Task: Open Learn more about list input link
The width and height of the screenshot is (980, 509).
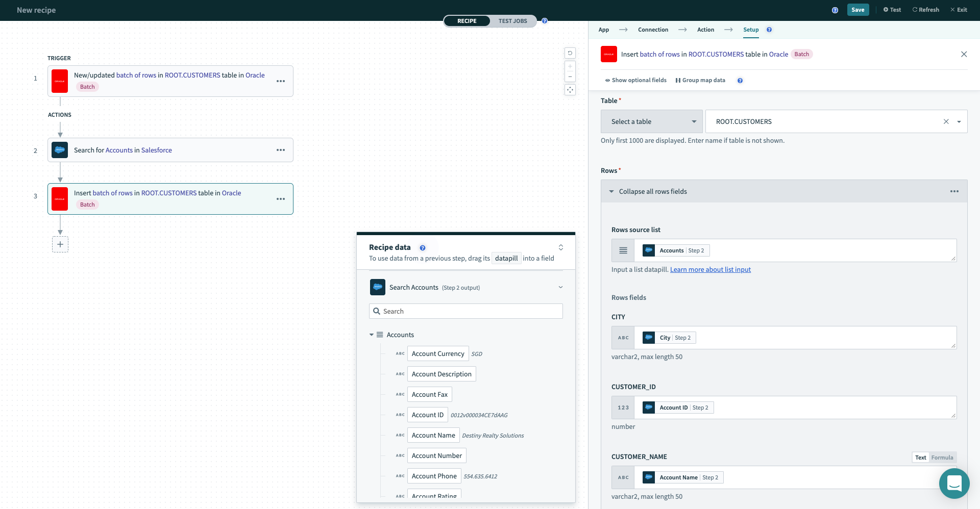Action: coord(710,269)
